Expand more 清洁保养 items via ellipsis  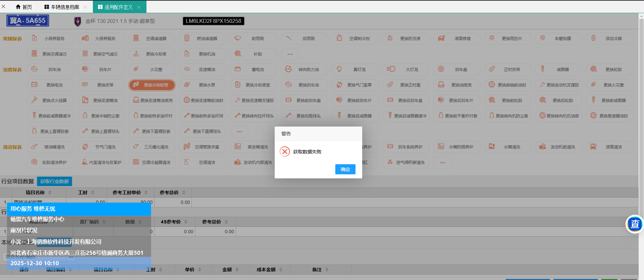(x=442, y=163)
